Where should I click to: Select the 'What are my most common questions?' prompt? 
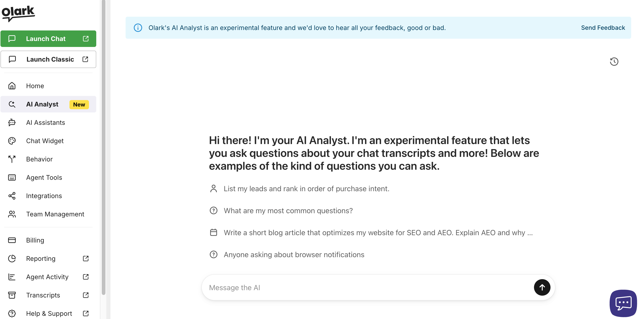288,211
